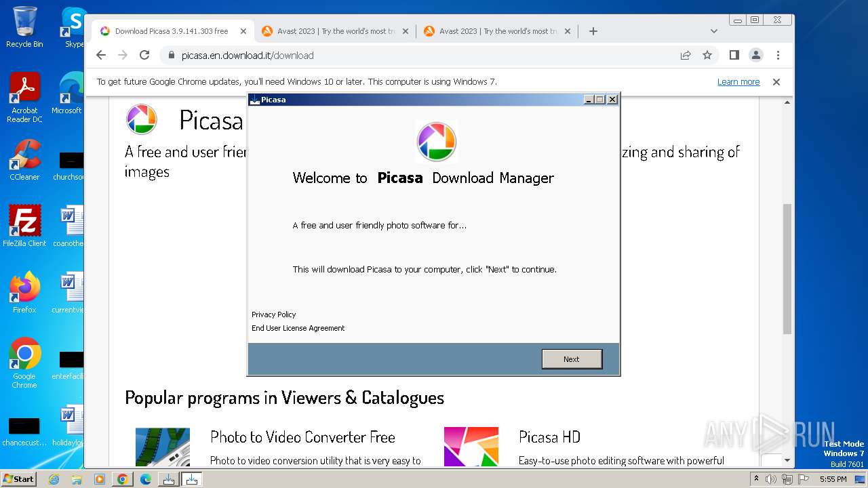The width and height of the screenshot is (868, 488).
Task: Open Acrobat Reader DC desktop shortcut
Action: click(24, 98)
